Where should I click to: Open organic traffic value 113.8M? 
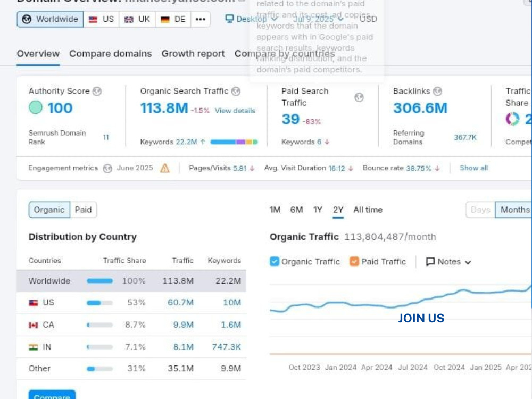(x=164, y=108)
